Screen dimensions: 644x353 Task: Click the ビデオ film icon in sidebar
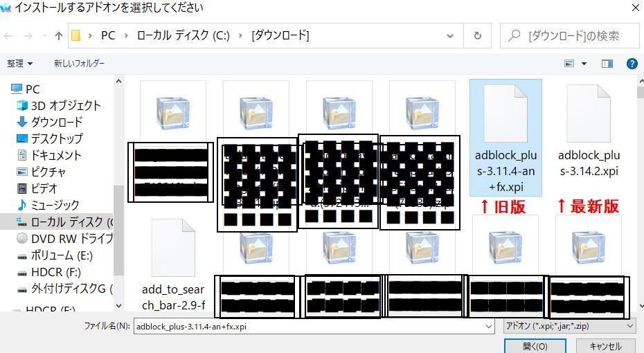click(x=21, y=188)
